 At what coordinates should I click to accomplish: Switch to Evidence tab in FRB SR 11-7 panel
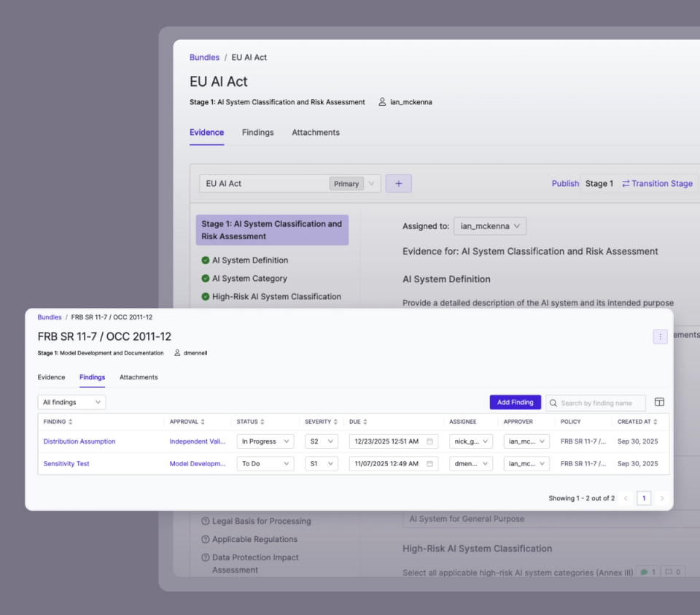coord(51,377)
